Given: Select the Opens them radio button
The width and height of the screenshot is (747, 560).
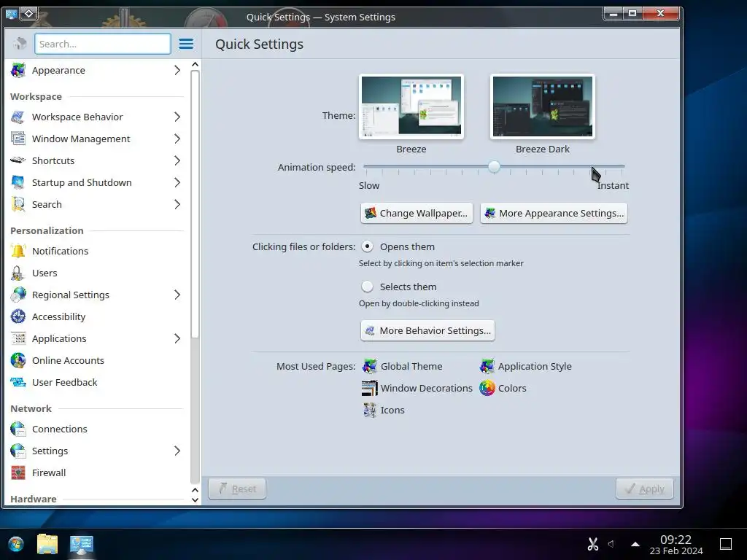Looking at the screenshot, I should pyautogui.click(x=367, y=246).
